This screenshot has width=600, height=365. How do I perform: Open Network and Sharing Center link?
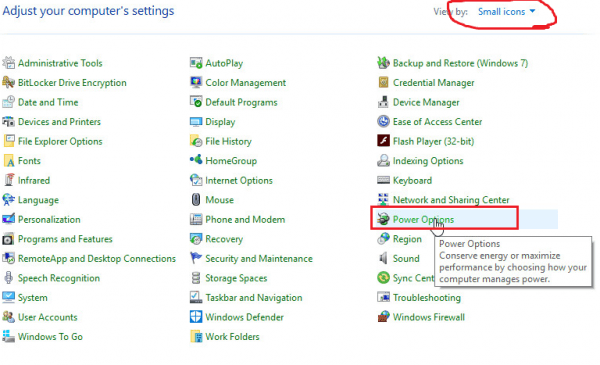(x=451, y=200)
